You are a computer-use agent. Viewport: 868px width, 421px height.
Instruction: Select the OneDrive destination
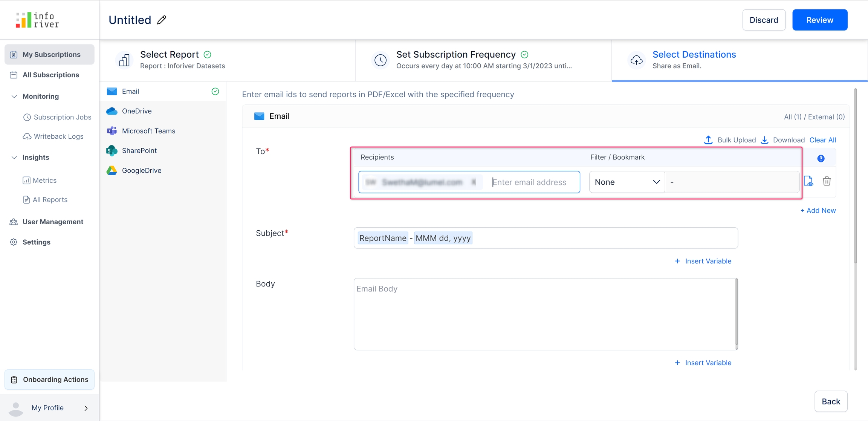pyautogui.click(x=137, y=111)
